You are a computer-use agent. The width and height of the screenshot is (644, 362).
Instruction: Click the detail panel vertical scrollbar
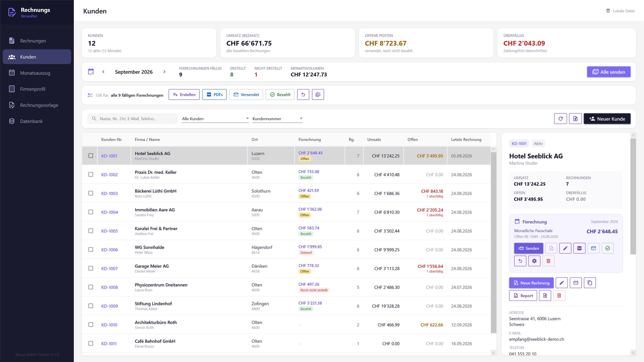click(633, 196)
